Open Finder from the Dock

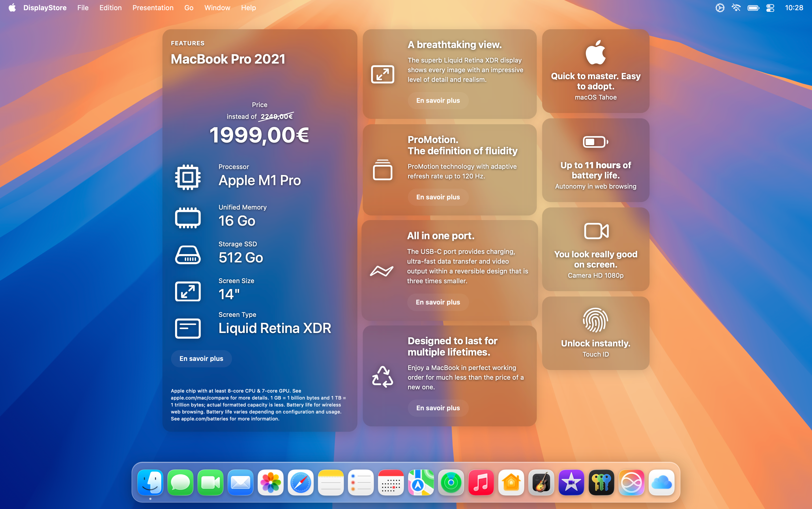(x=150, y=482)
